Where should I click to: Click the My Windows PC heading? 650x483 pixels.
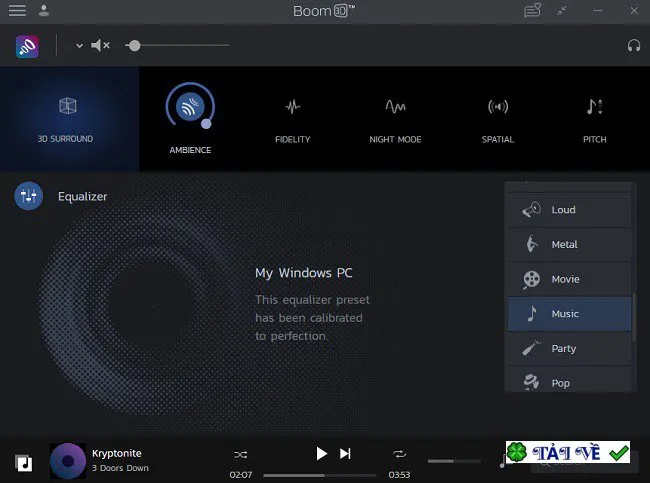[x=303, y=273]
